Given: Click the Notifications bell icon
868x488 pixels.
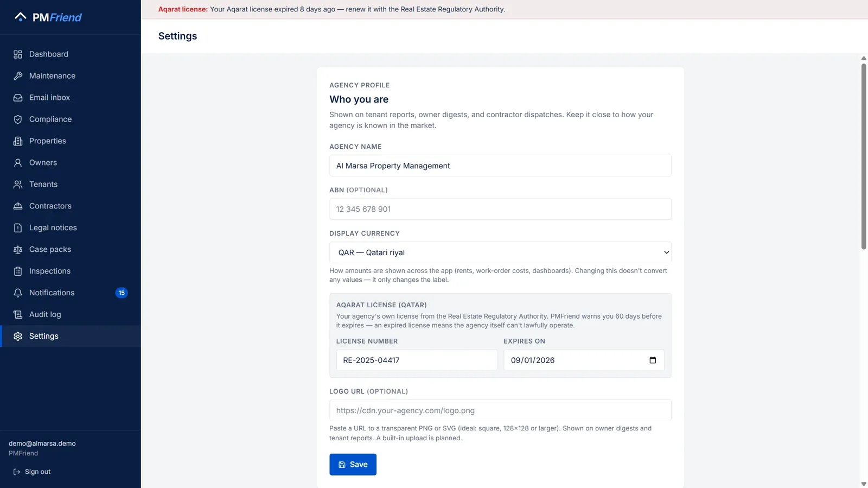Looking at the screenshot, I should (x=18, y=293).
